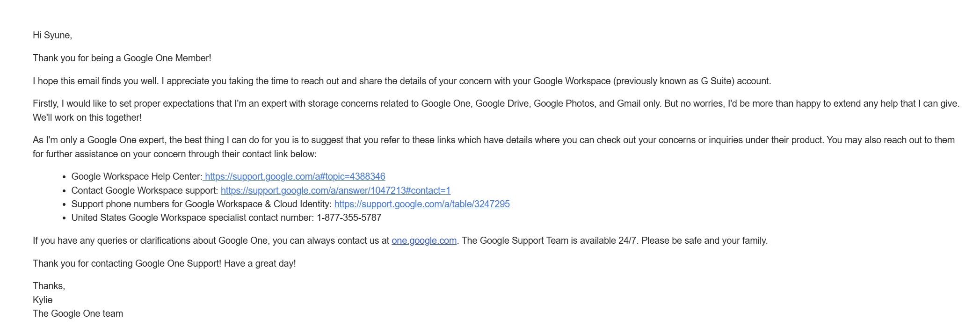Click the "Google Workspace Help Center:" bullet label
The image size is (980, 327).
[137, 176]
